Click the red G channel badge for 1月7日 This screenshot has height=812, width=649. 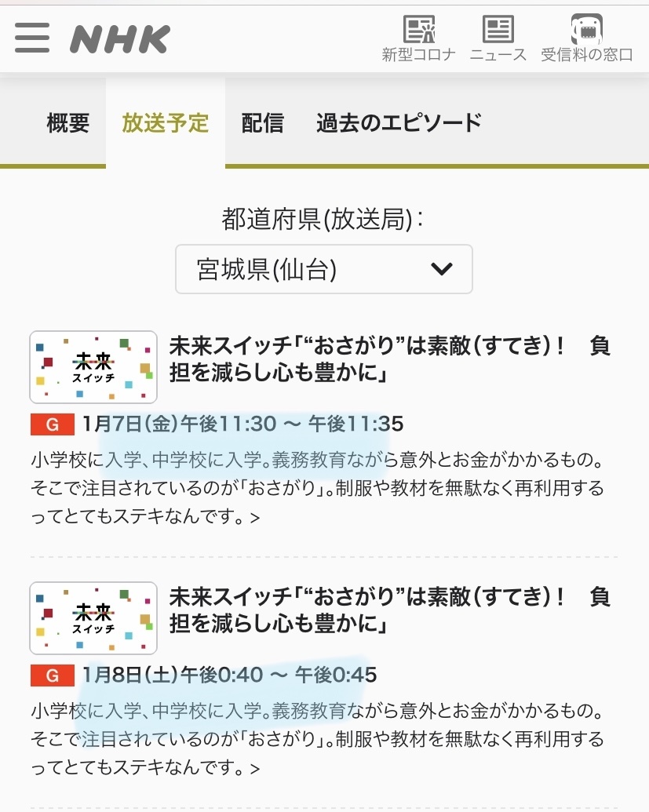point(53,424)
